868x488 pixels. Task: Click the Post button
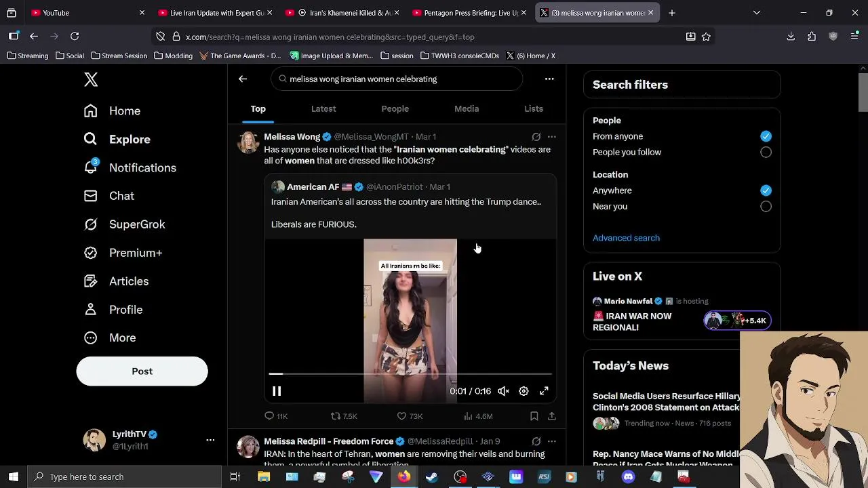(142, 371)
